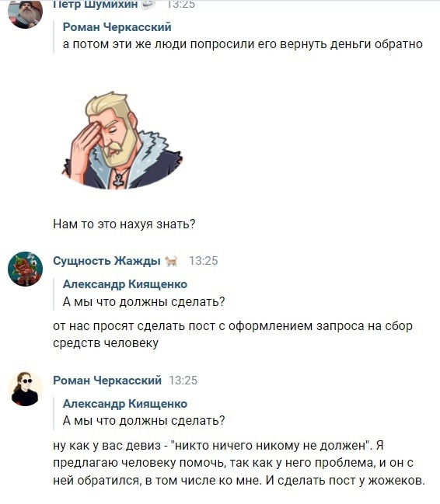
Task: Click the timestamp beside Петр Шумихин
Action: (181, 4)
